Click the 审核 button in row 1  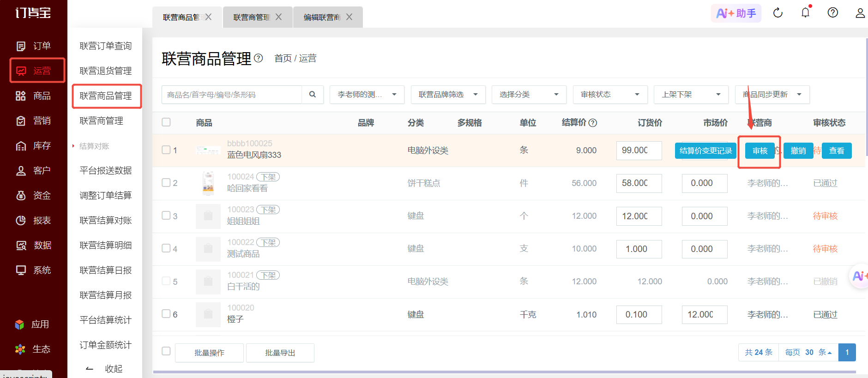click(760, 151)
